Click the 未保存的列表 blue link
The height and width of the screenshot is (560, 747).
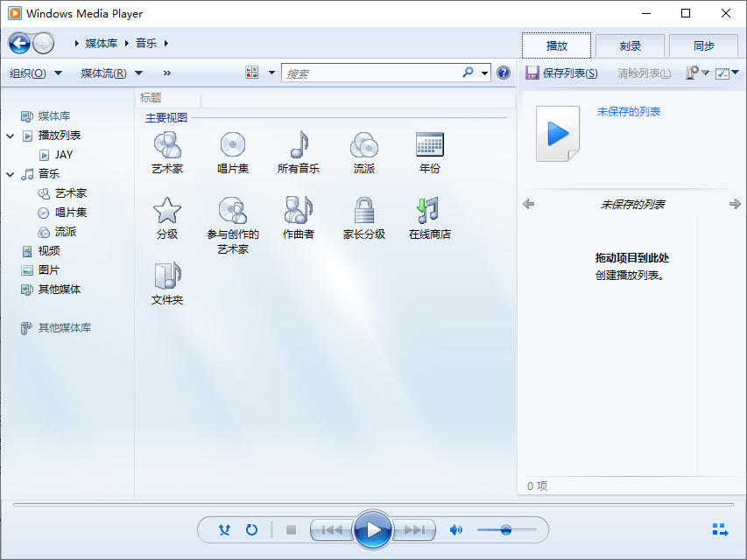coord(629,112)
